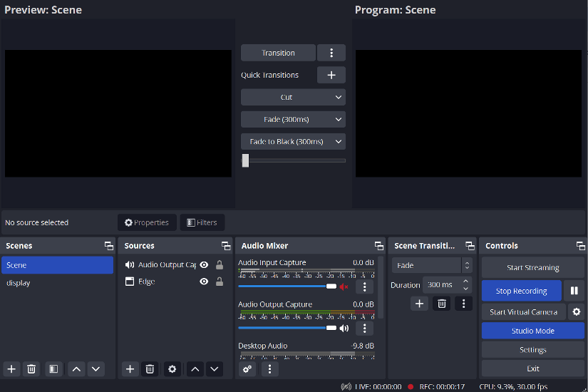The width and height of the screenshot is (588, 392).
Task: Start Streaming
Action: pos(533,267)
